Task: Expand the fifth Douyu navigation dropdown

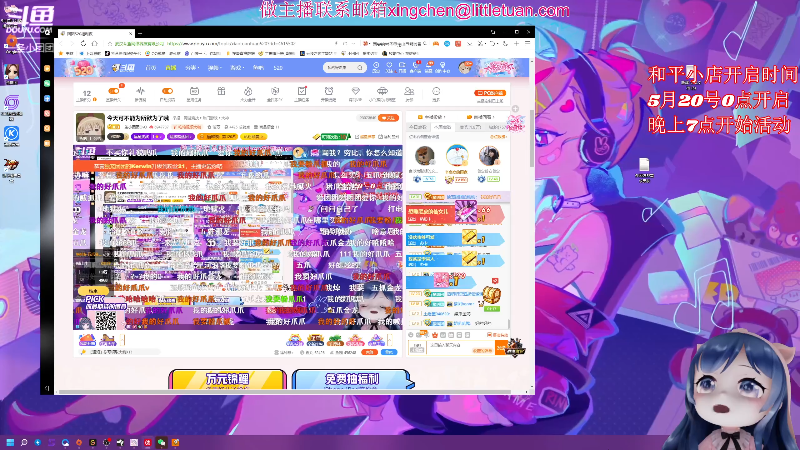Action: [236, 68]
